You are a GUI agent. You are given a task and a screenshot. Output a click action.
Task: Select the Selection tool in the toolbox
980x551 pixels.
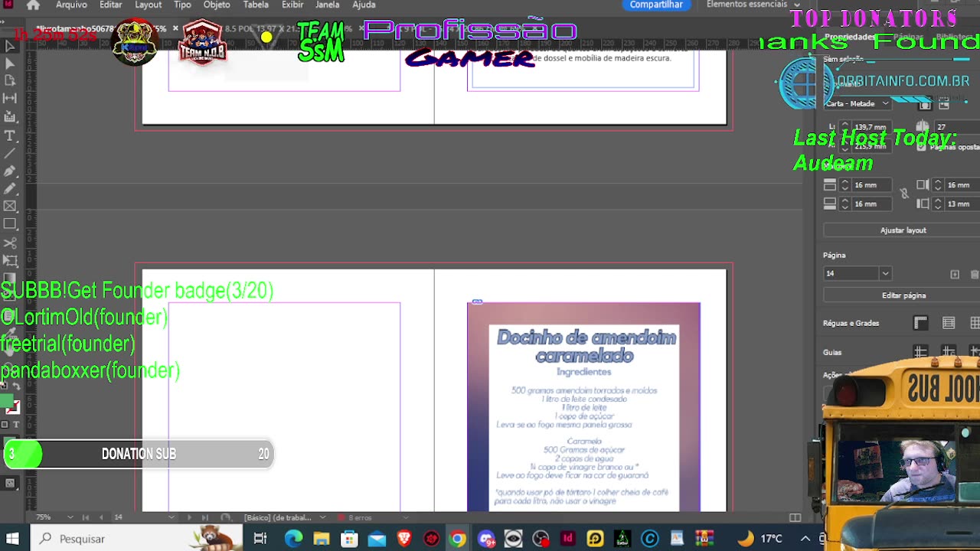[10, 46]
